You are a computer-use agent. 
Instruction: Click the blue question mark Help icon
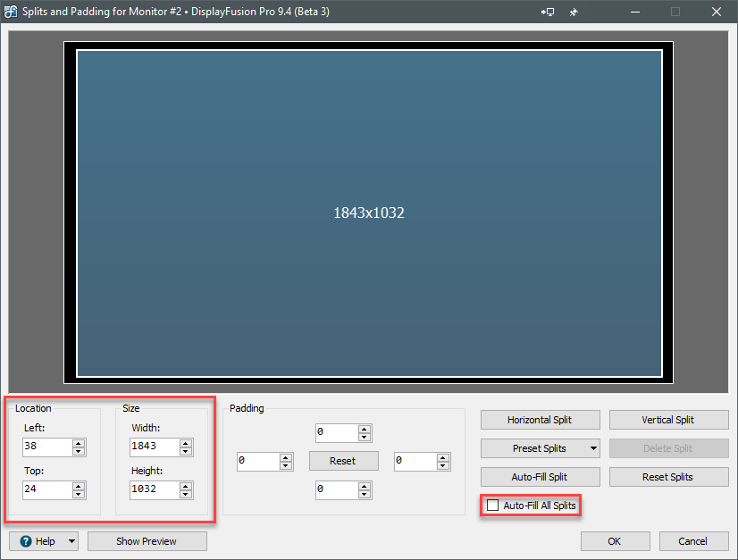[26, 541]
